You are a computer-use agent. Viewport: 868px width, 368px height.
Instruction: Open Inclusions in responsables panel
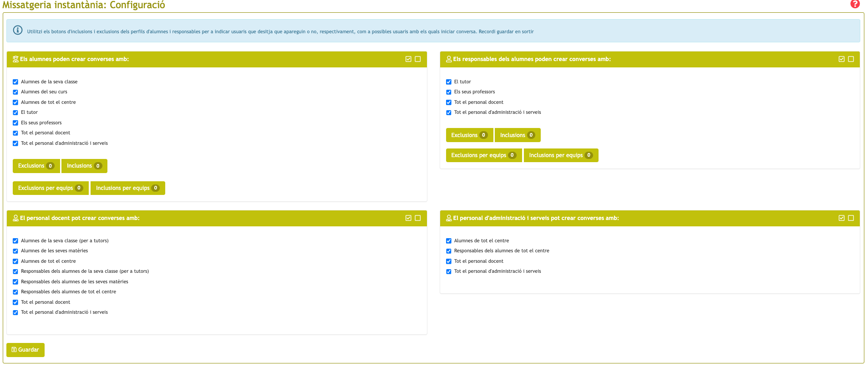click(x=518, y=135)
